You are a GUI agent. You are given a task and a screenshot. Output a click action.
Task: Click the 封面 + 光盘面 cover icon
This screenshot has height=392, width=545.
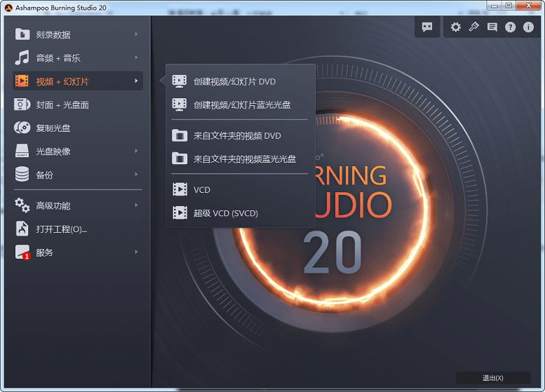tap(22, 104)
